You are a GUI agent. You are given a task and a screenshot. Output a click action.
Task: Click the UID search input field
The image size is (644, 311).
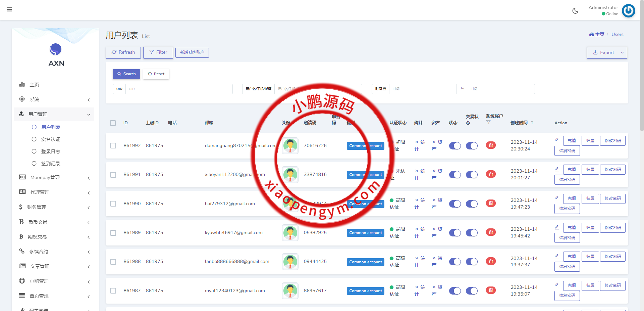[x=179, y=89]
